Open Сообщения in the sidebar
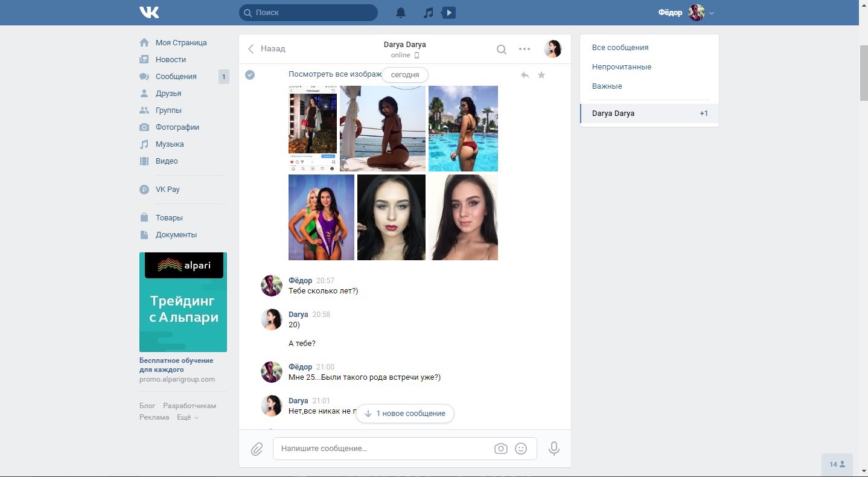868x477 pixels. pos(176,77)
